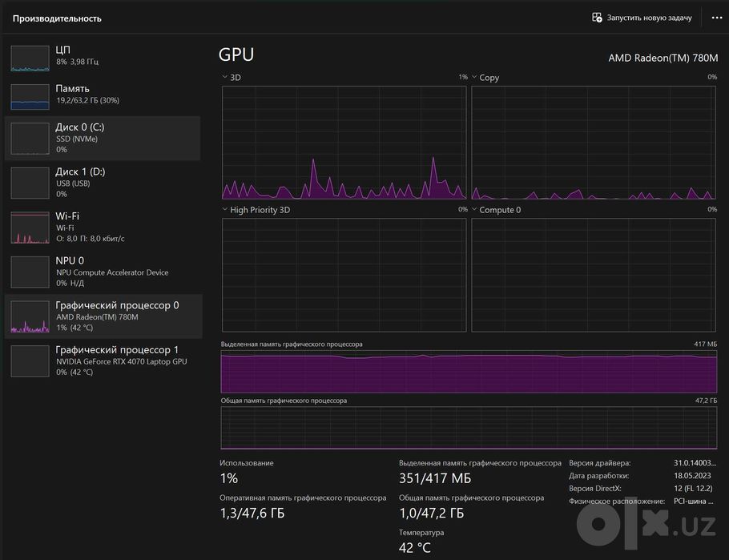Viewport: 729px width, 560px height.
Task: Click the PCI-шина physical location value
Action: point(693,501)
